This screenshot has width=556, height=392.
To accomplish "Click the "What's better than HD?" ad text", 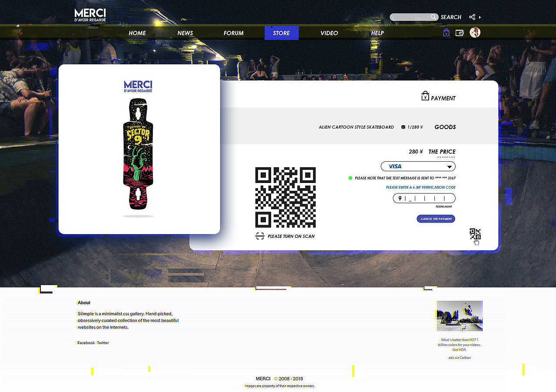I will coord(460,345).
